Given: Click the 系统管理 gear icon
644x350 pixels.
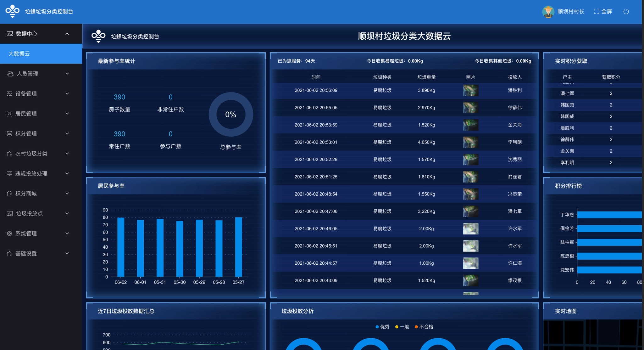Looking at the screenshot, I should click(x=10, y=234).
